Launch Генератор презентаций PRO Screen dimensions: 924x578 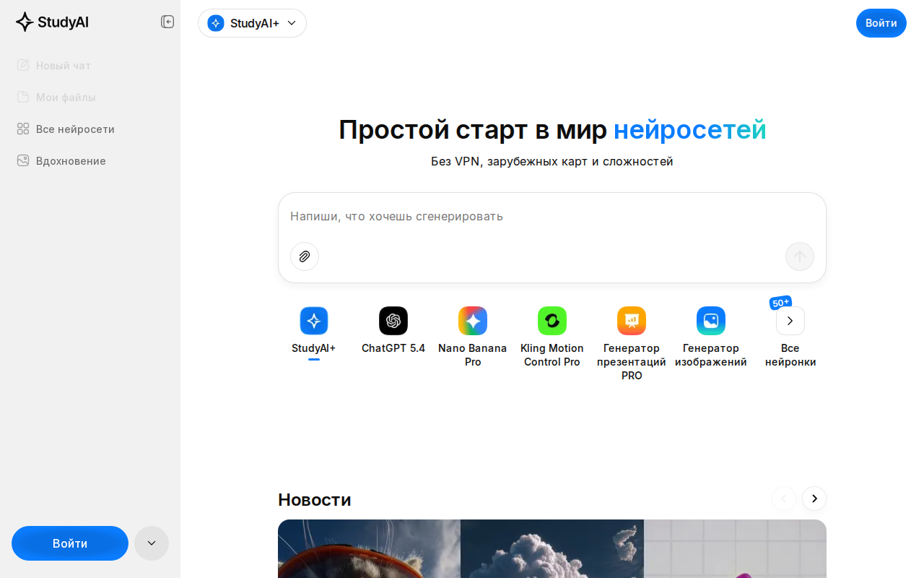(x=631, y=321)
